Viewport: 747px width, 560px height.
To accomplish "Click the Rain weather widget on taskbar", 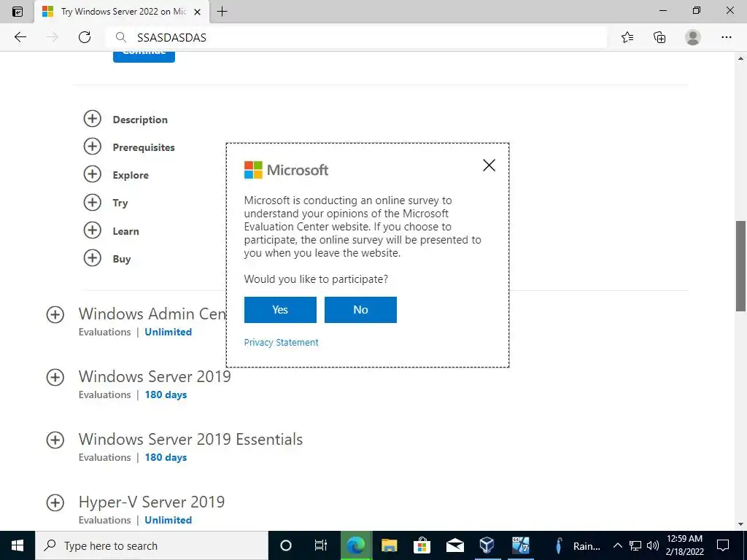I will coord(578,546).
